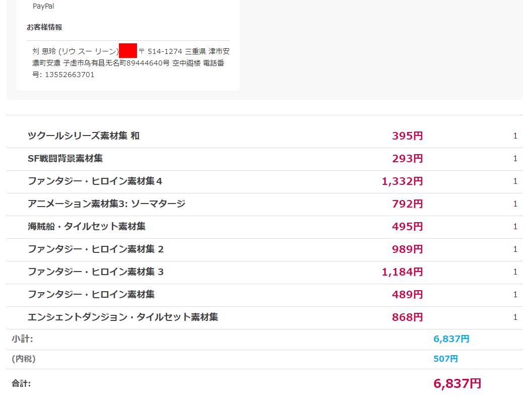Click the 489円 price

click(x=408, y=295)
